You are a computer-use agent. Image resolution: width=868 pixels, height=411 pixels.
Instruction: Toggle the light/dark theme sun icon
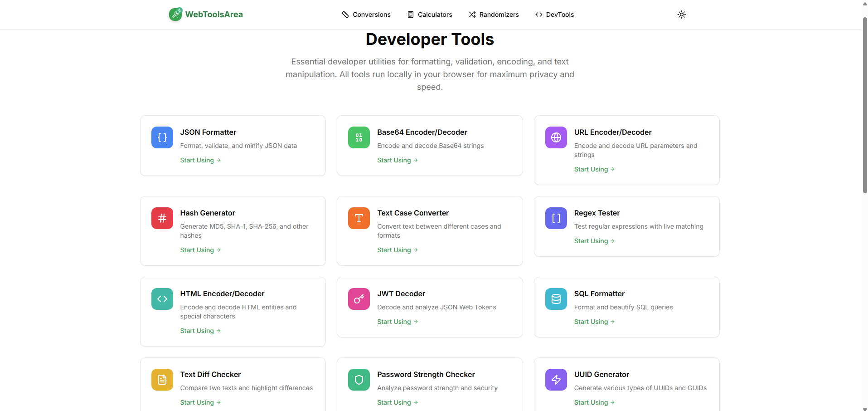click(x=682, y=15)
